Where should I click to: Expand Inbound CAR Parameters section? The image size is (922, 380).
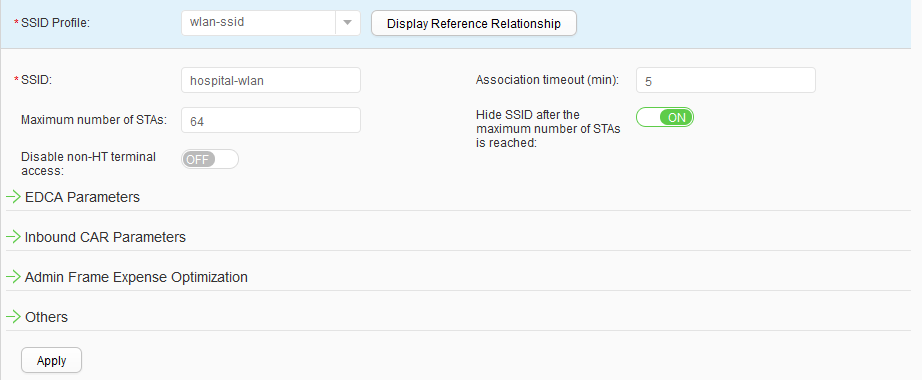point(105,237)
